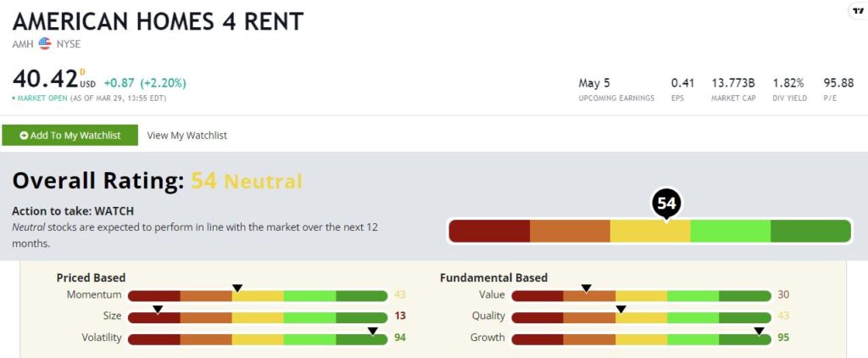This screenshot has height=358, width=868.
Task: Click the 95.88 P/E ratio value
Action: (838, 84)
